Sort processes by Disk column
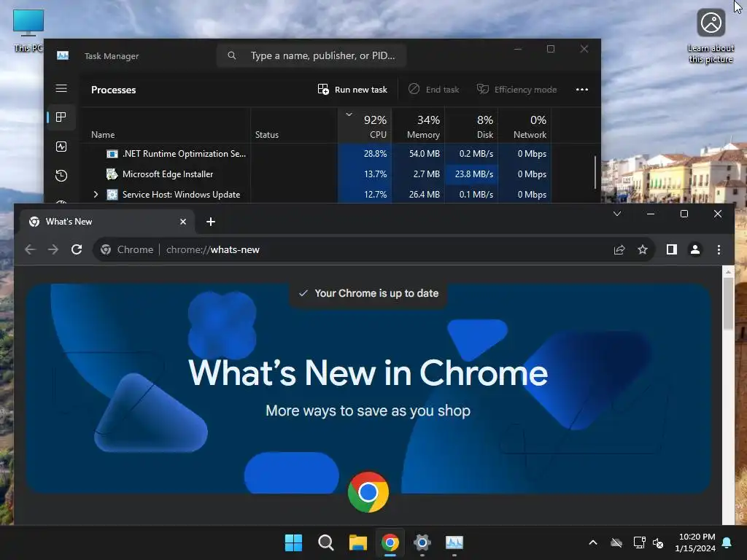This screenshot has height=560, width=747. (x=472, y=125)
